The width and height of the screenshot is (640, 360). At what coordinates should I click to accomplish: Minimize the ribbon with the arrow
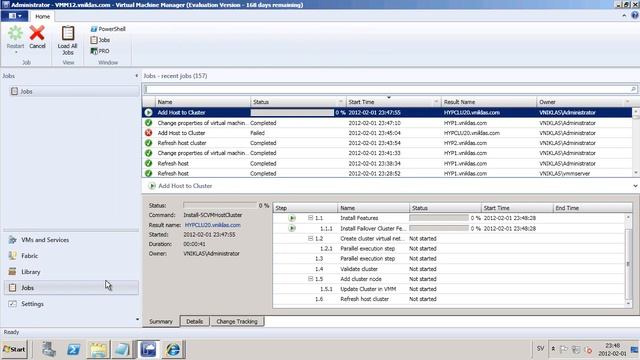(x=624, y=16)
